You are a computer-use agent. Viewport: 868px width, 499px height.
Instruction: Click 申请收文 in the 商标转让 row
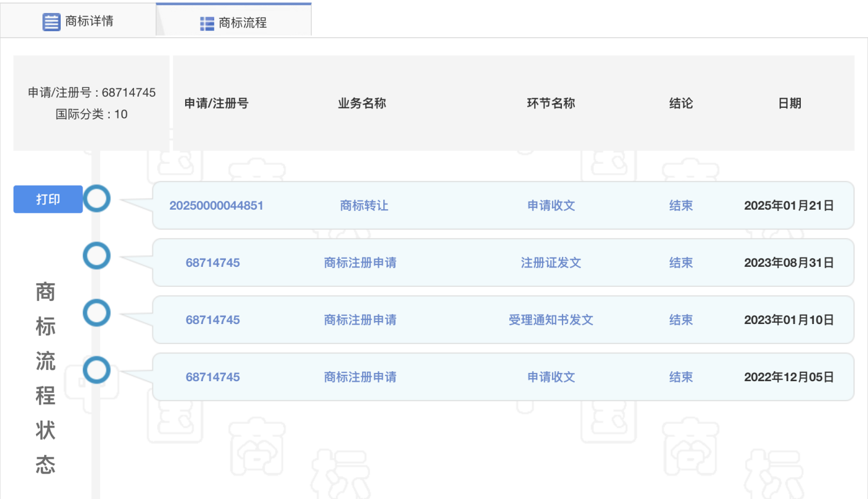click(x=551, y=206)
